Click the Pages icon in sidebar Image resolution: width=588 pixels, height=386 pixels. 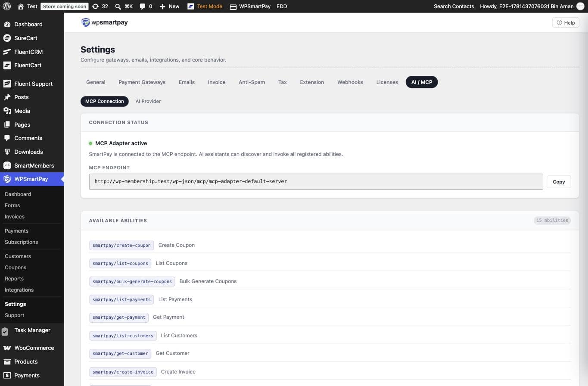click(x=7, y=125)
